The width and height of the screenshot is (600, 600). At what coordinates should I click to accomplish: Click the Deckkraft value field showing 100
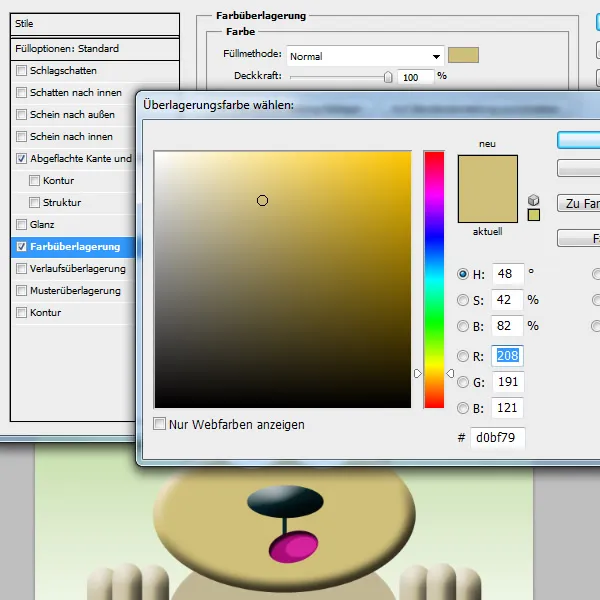click(x=416, y=77)
